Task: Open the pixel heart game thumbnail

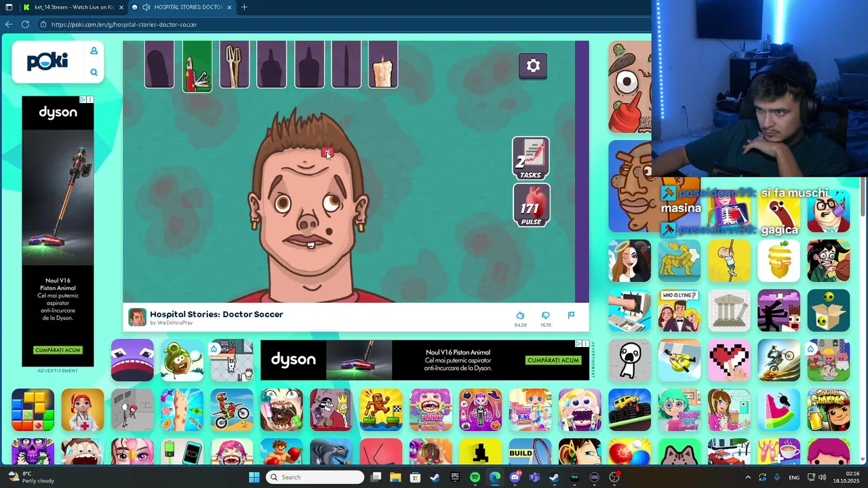Action: [x=729, y=361]
